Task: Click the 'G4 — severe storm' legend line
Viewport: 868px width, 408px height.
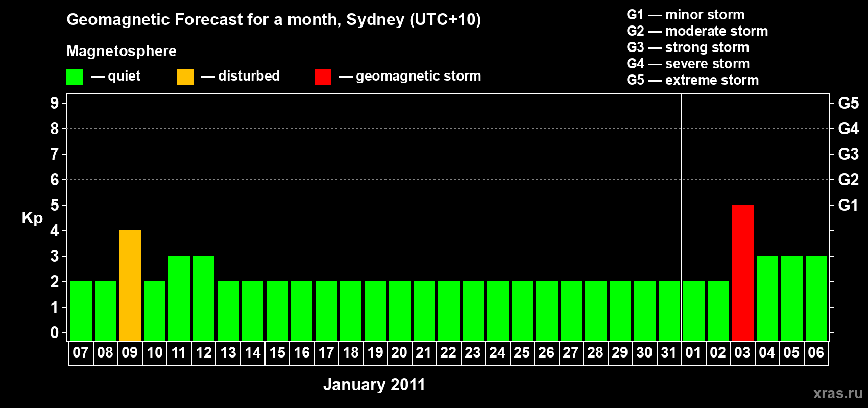Action: coord(688,64)
